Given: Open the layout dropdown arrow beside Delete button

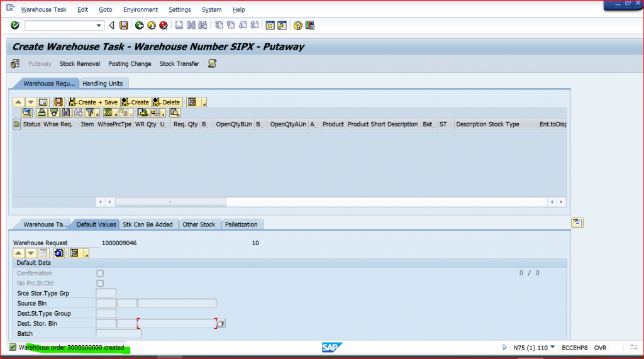Looking at the screenshot, I should click(x=204, y=103).
